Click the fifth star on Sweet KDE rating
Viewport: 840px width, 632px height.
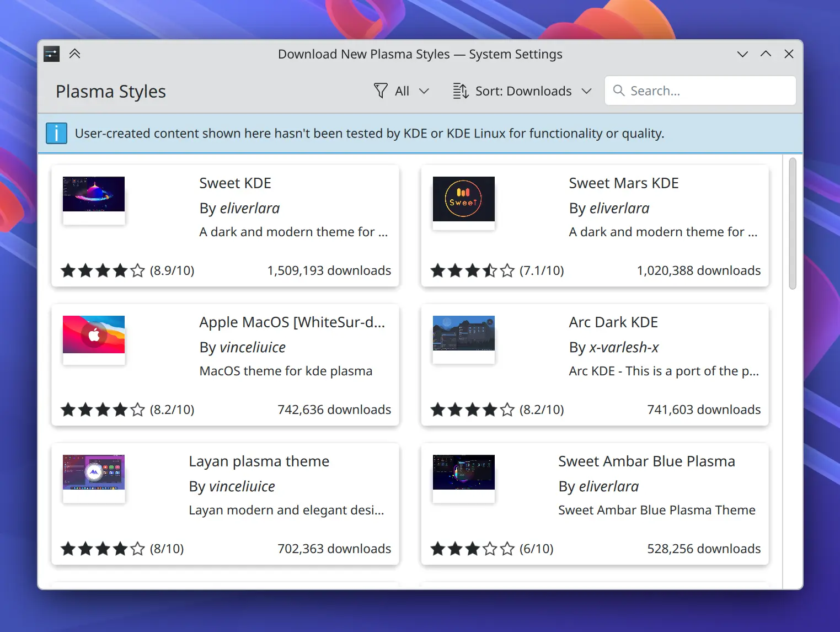[136, 270]
